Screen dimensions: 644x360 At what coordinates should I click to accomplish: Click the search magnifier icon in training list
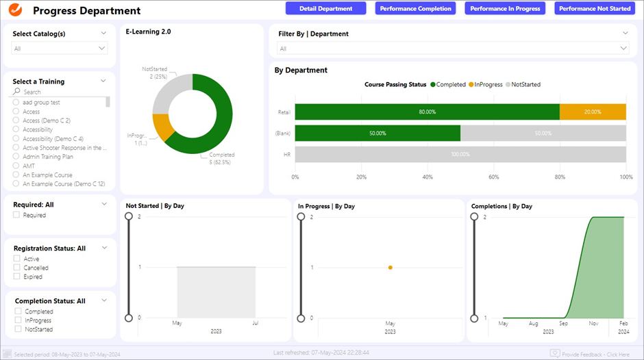(17, 92)
